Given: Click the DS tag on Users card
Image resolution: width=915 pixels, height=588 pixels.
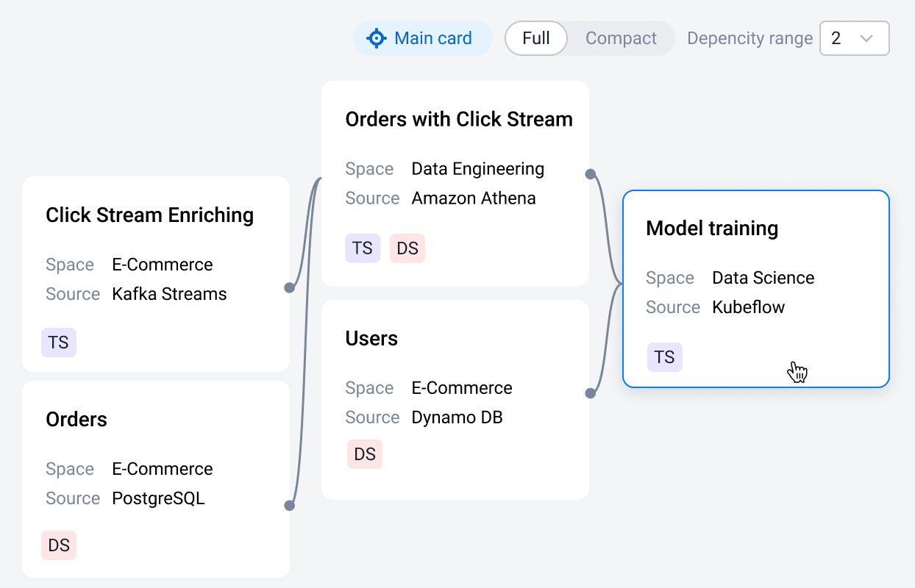Looking at the screenshot, I should click(365, 454).
